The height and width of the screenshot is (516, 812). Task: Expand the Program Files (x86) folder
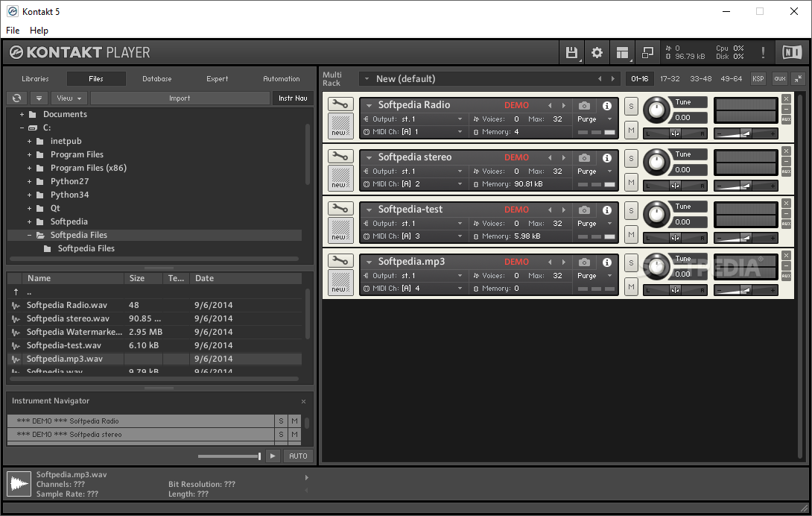coord(29,168)
